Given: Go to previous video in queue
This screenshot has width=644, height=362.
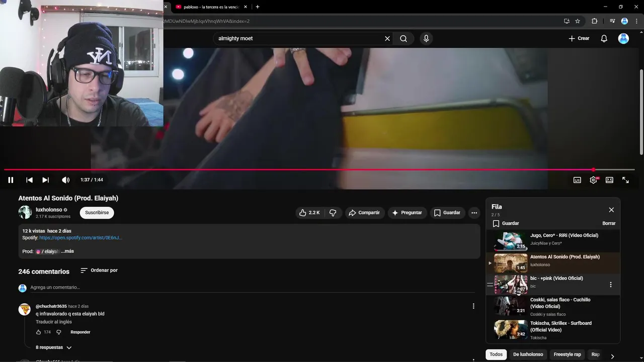Looking at the screenshot, I should (x=29, y=180).
